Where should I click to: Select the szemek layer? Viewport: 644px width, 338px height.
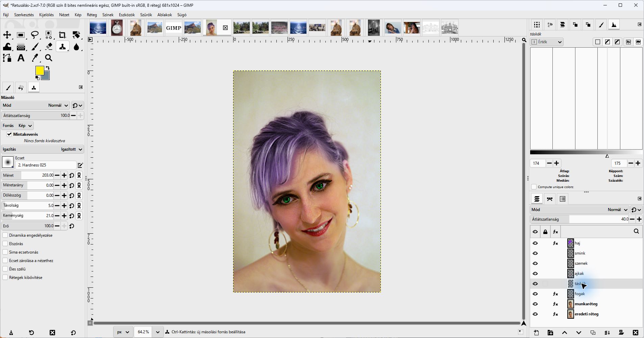586,263
